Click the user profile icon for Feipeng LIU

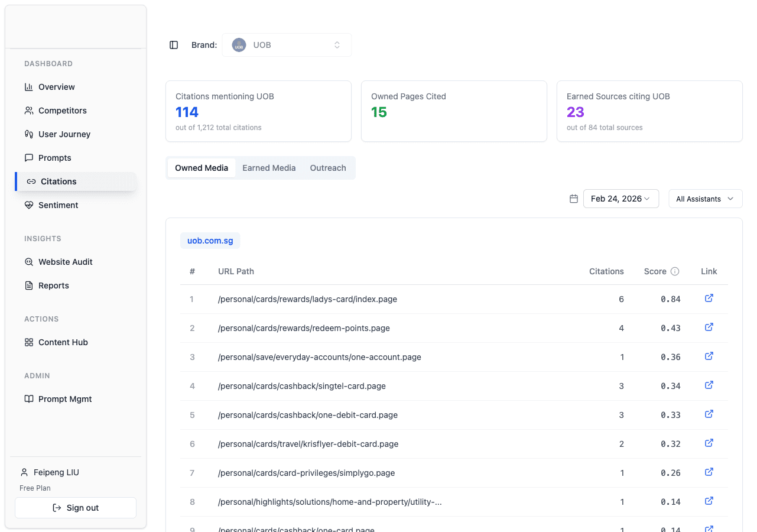pyautogui.click(x=24, y=472)
